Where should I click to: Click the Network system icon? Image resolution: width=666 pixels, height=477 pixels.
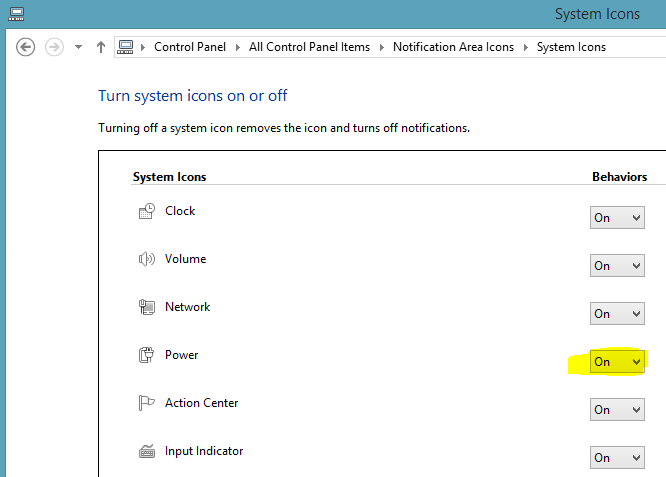(x=147, y=307)
